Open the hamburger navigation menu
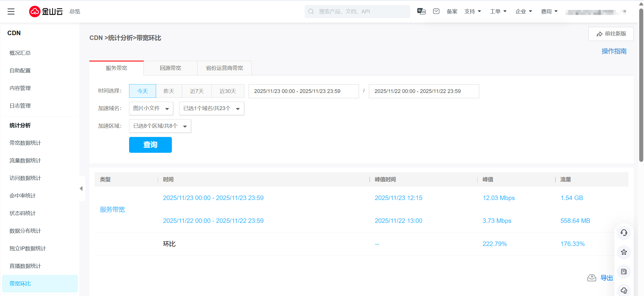Image resolution: width=644 pixels, height=296 pixels. pos(11,12)
